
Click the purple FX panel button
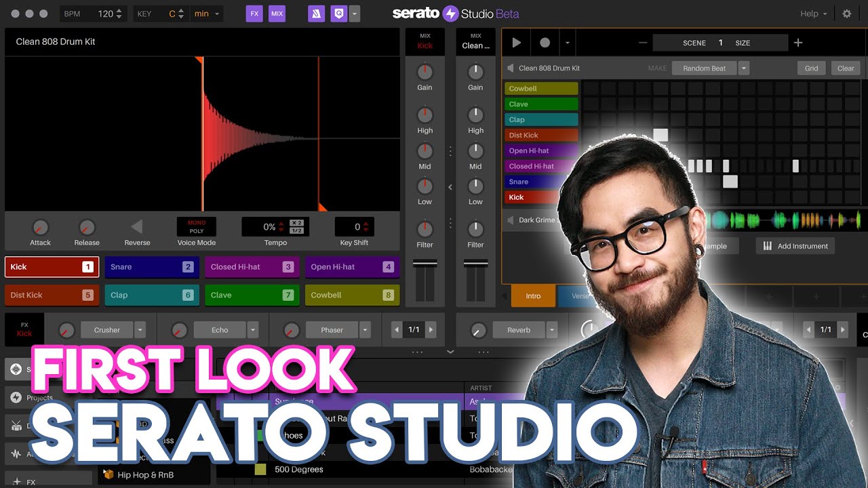click(254, 14)
